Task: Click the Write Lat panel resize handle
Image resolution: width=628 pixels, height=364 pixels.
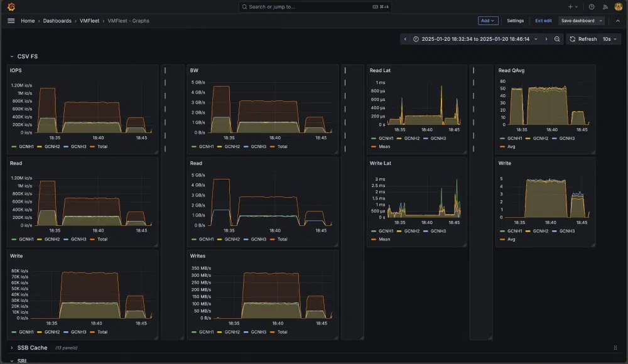Action: pyautogui.click(x=465, y=245)
